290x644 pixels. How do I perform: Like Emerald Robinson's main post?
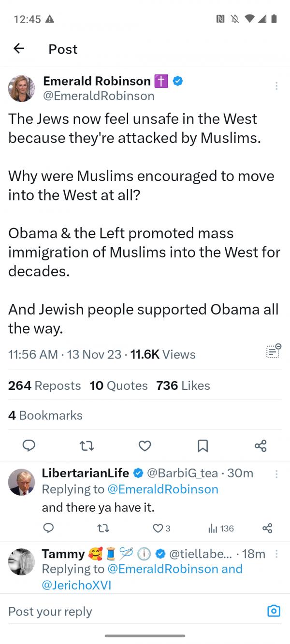click(x=145, y=445)
